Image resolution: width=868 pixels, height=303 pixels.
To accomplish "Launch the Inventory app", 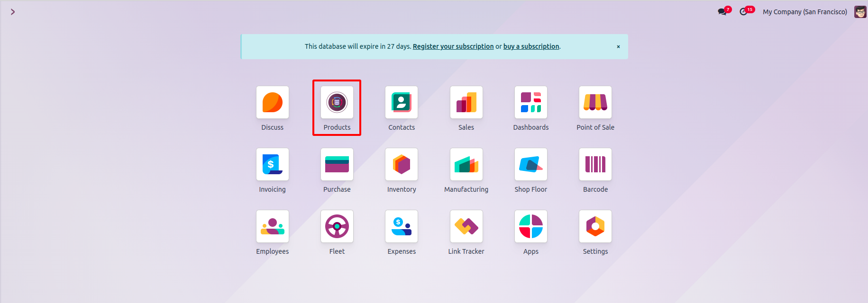I will point(402,164).
